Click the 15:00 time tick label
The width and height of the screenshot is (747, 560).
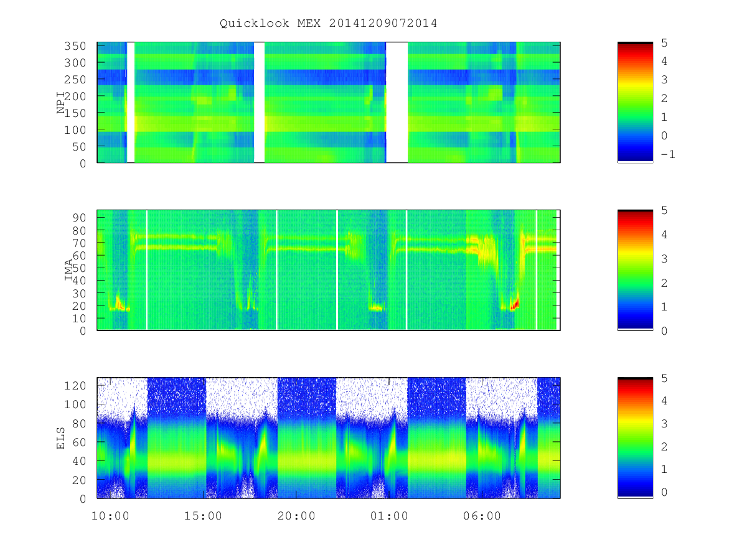tap(203, 516)
